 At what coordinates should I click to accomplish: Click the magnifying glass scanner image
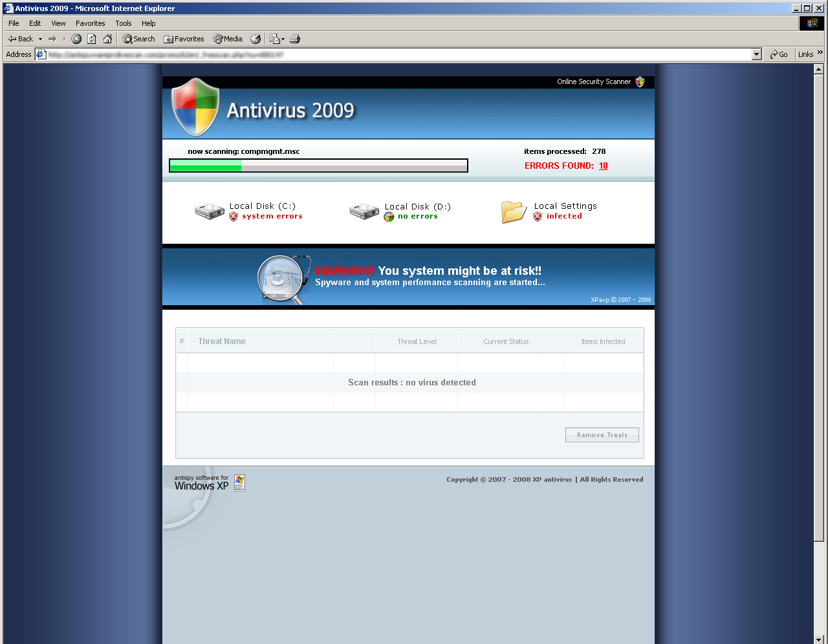(284, 279)
